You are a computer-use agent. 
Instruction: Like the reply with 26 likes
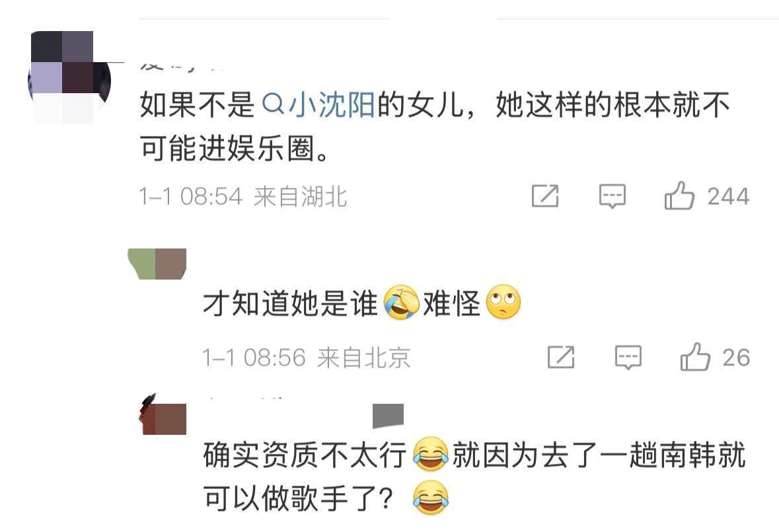(695, 357)
